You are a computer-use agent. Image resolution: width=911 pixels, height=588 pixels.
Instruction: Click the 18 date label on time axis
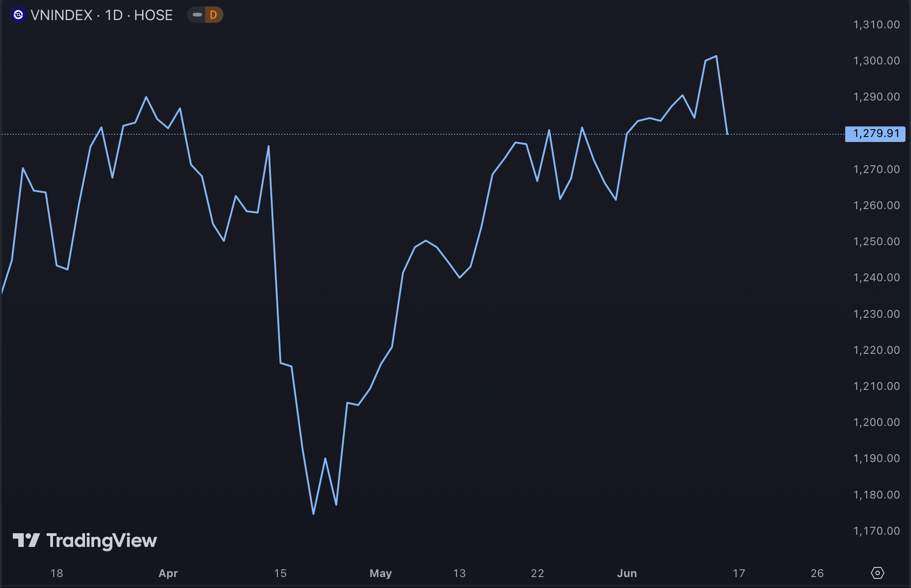[x=57, y=573]
